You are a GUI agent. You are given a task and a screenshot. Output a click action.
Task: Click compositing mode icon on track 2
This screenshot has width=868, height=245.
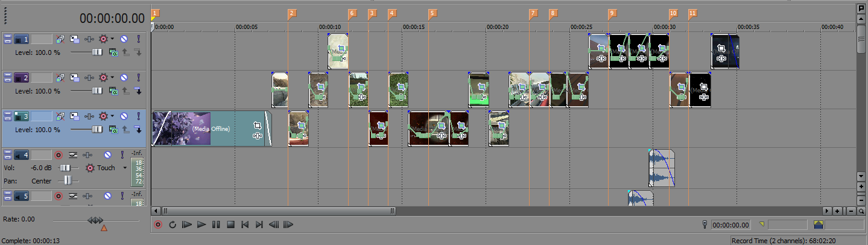click(x=113, y=91)
